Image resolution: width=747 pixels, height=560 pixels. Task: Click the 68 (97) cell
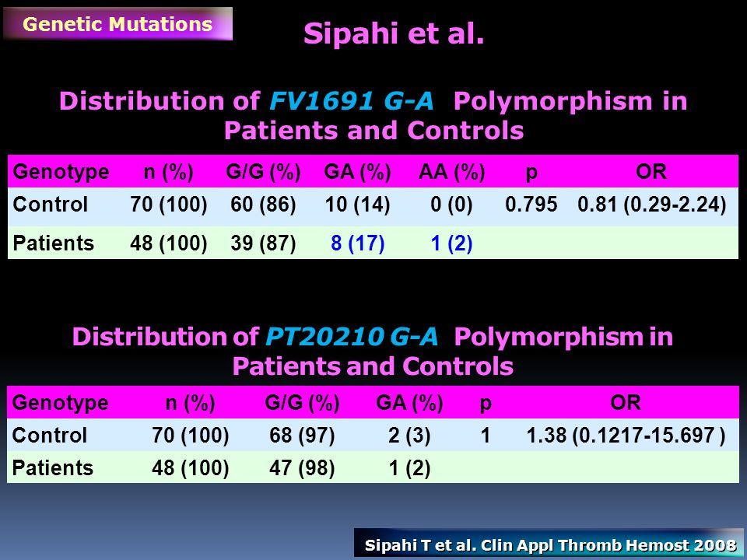point(302,436)
